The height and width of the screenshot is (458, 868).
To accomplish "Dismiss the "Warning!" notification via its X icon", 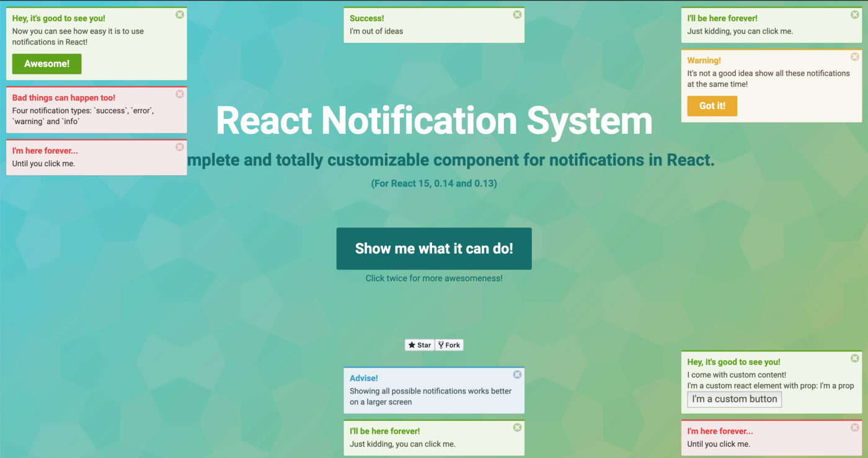I will [x=854, y=57].
